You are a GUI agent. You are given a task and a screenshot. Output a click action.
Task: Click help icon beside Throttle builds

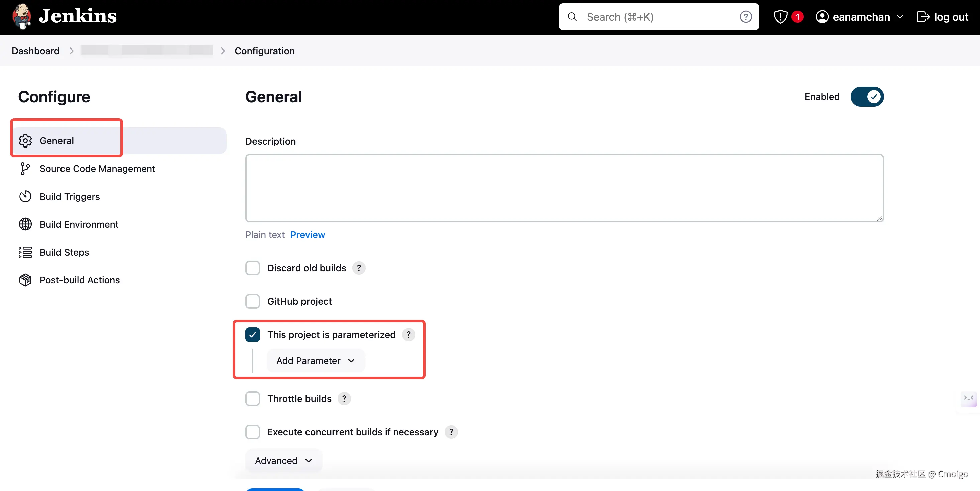pyautogui.click(x=344, y=398)
